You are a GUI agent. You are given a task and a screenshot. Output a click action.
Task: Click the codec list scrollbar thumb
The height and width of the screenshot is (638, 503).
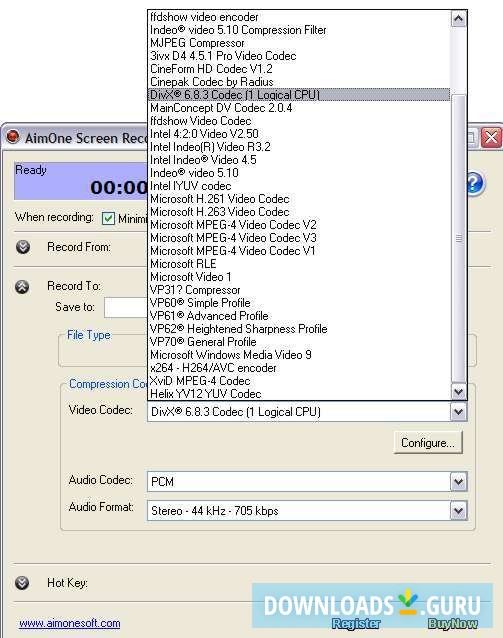point(459,238)
